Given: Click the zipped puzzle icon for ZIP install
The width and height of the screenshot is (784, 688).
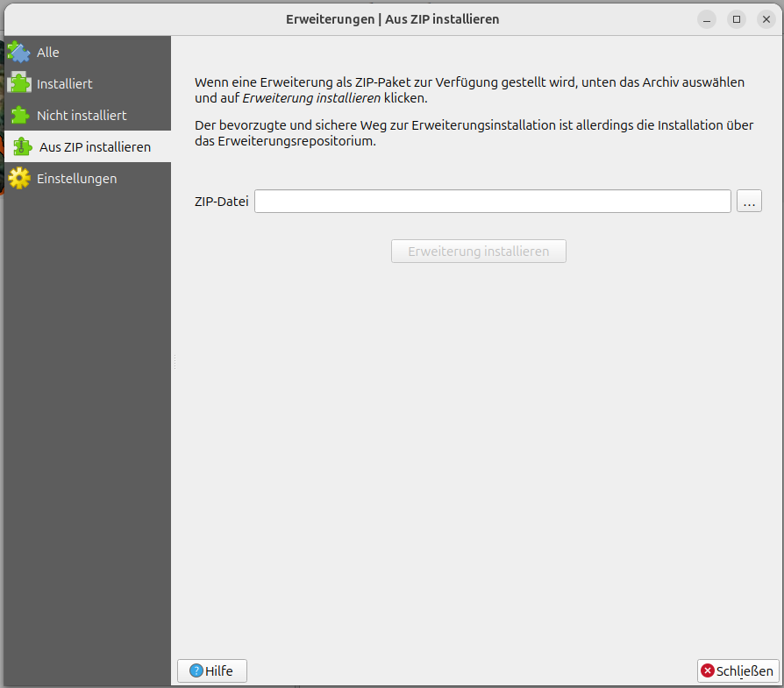Looking at the screenshot, I should [x=23, y=147].
